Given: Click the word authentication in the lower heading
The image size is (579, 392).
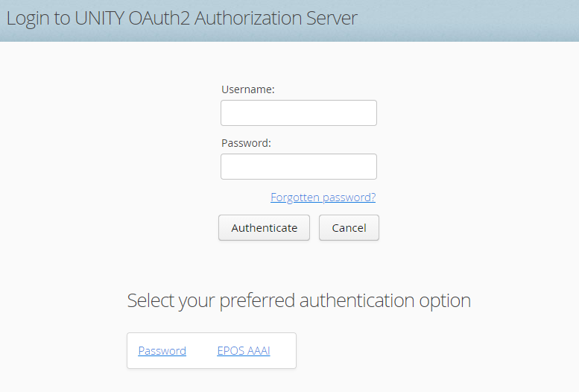Looking at the screenshot, I should [x=357, y=300].
